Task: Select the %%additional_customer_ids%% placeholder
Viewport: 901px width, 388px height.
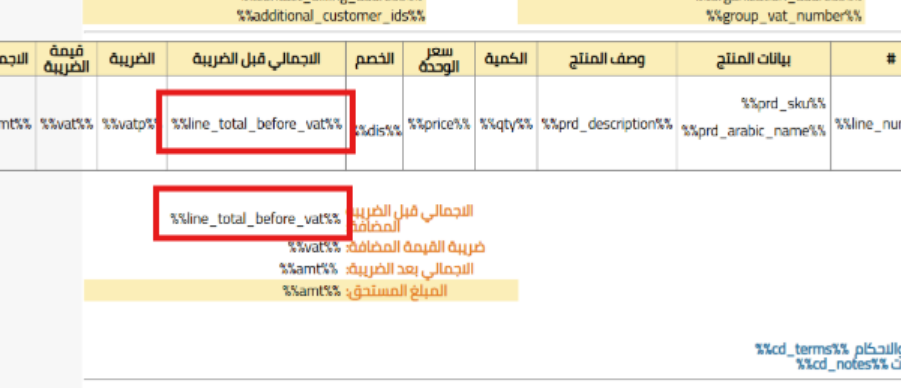Action: (x=331, y=16)
